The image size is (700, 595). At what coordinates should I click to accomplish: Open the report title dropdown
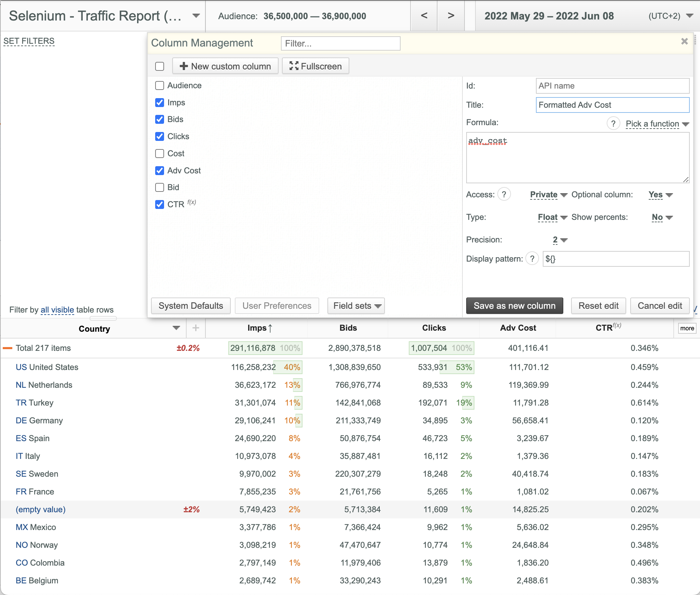196,16
